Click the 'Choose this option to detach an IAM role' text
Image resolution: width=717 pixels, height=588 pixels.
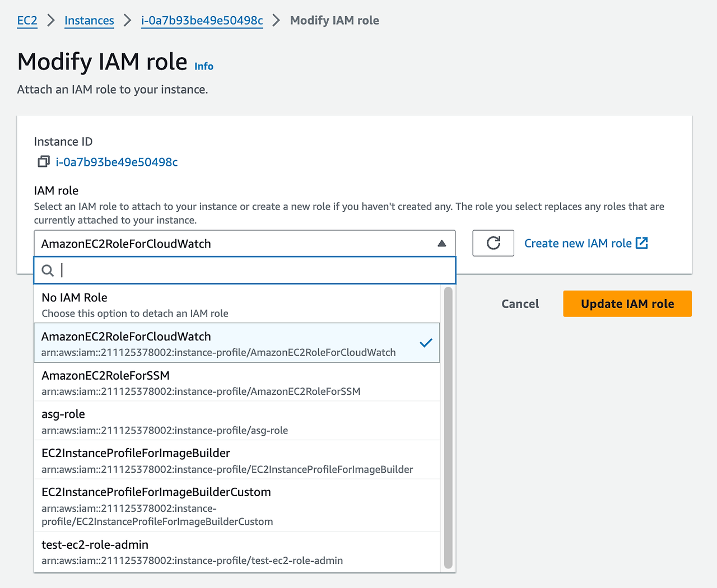click(135, 314)
